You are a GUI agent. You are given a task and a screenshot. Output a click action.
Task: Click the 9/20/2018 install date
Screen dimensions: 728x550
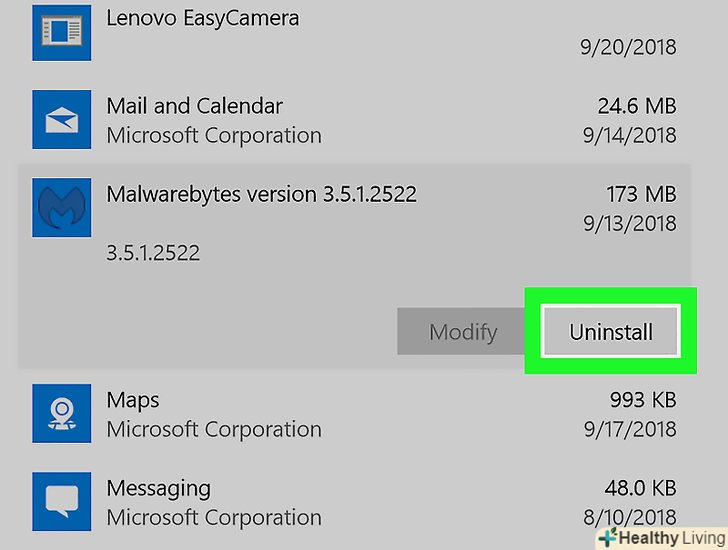point(628,47)
